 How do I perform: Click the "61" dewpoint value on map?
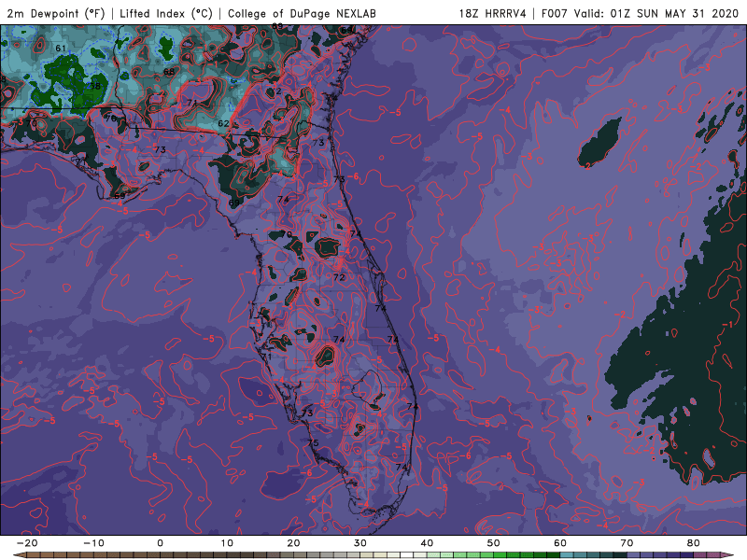61,49
